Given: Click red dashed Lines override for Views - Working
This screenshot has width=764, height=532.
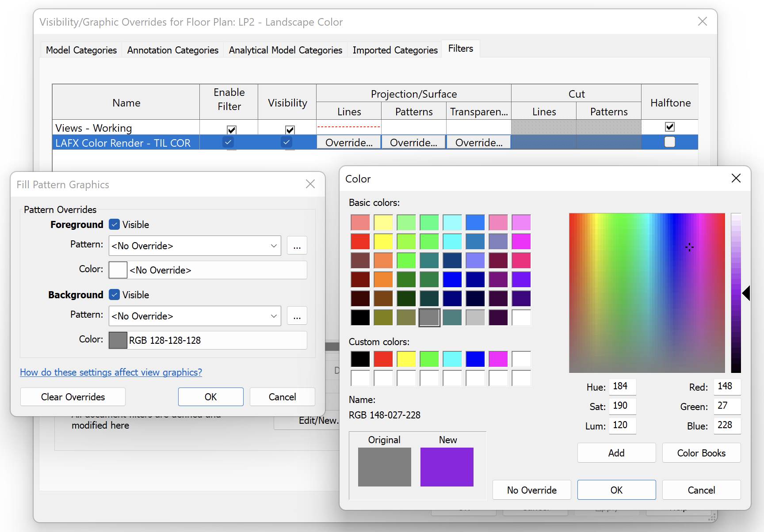Looking at the screenshot, I should tap(349, 127).
